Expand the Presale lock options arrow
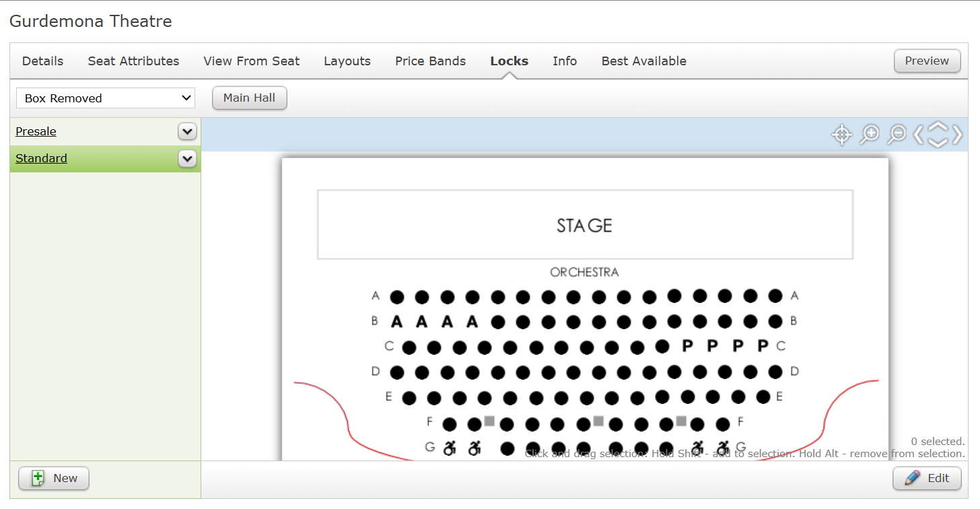The height and width of the screenshot is (509, 980). [187, 131]
